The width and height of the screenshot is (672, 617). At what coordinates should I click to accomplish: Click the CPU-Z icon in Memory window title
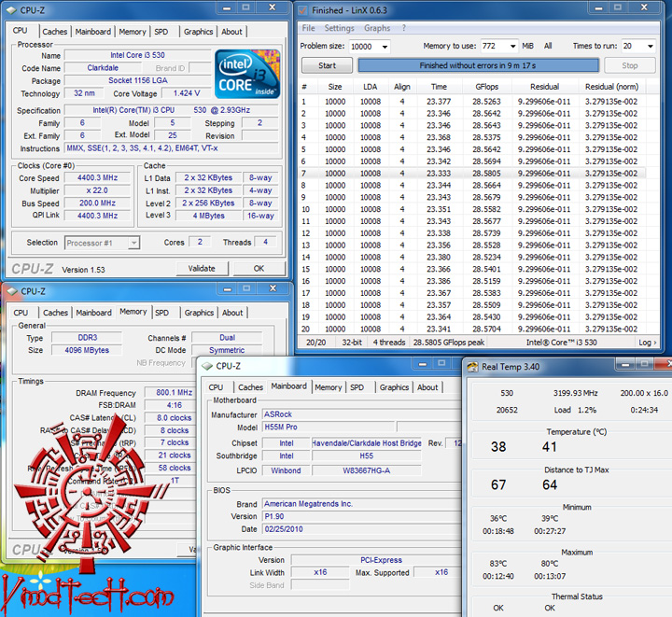click(x=12, y=291)
